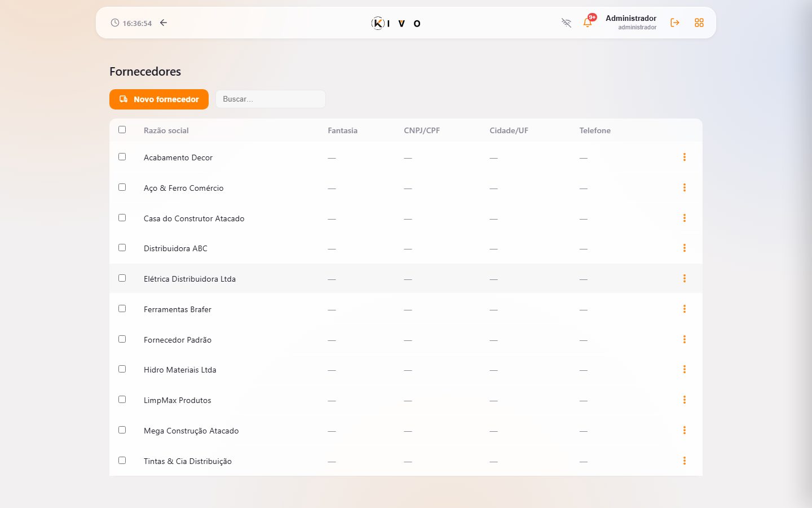
Task: Click the Razão social column header
Action: click(166, 130)
